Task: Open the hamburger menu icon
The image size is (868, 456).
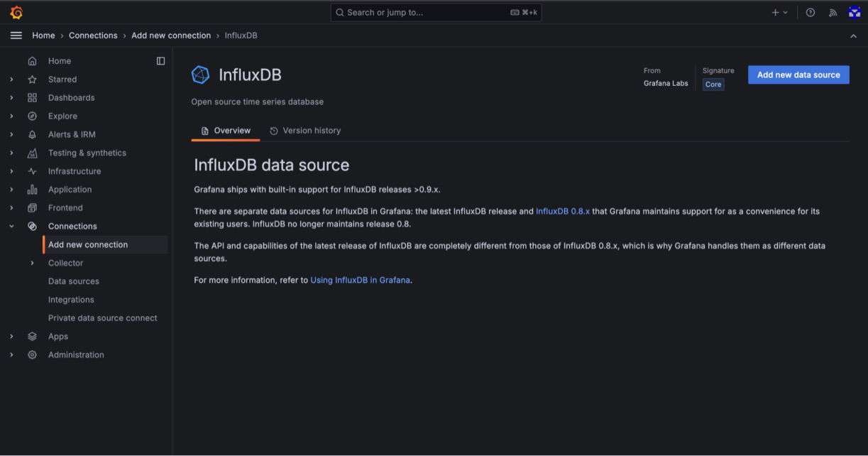Action: (x=16, y=36)
